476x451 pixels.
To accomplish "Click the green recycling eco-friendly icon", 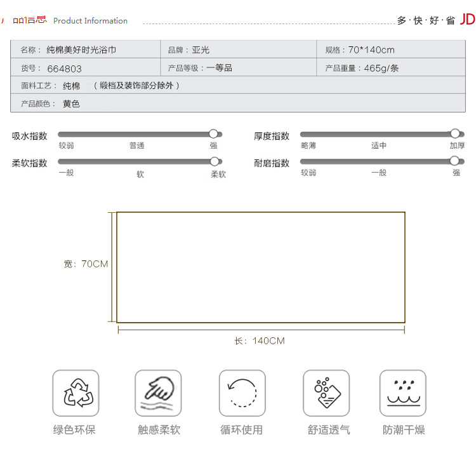I will [76, 393].
